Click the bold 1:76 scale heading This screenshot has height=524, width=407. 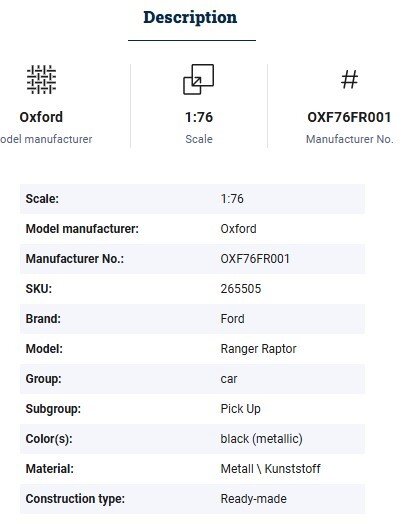click(199, 117)
